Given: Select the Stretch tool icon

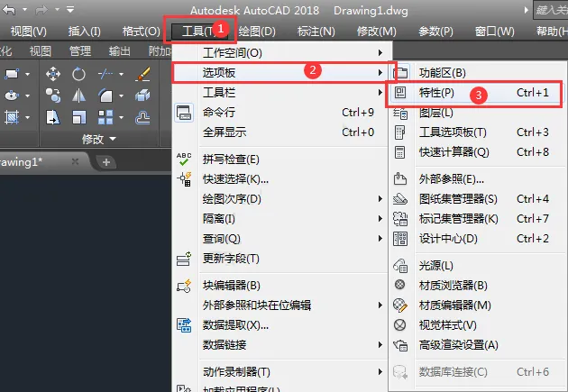Looking at the screenshot, I should pyautogui.click(x=53, y=117).
